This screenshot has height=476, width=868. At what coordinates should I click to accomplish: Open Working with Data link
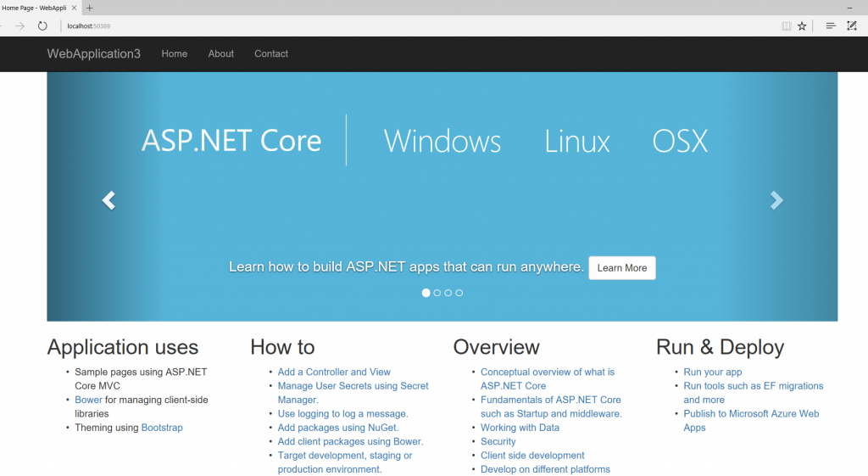click(520, 428)
